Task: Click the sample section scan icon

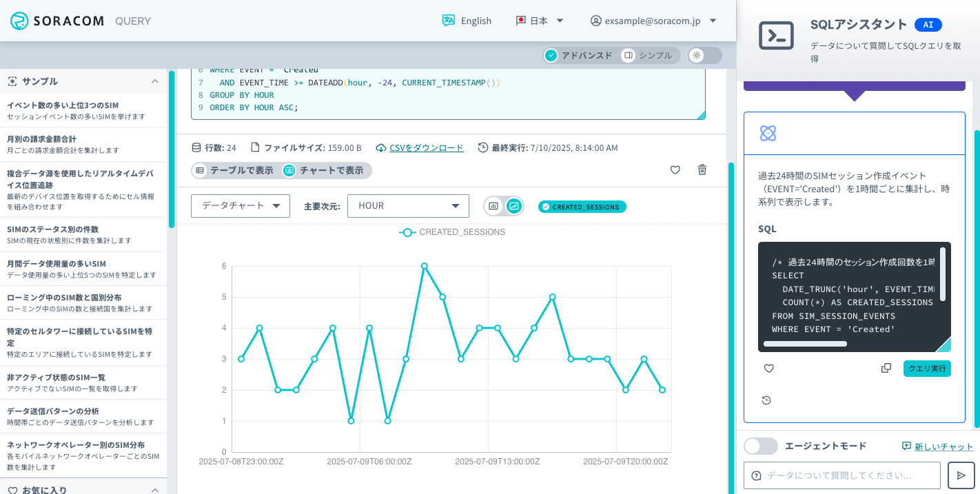Action: pos(12,81)
